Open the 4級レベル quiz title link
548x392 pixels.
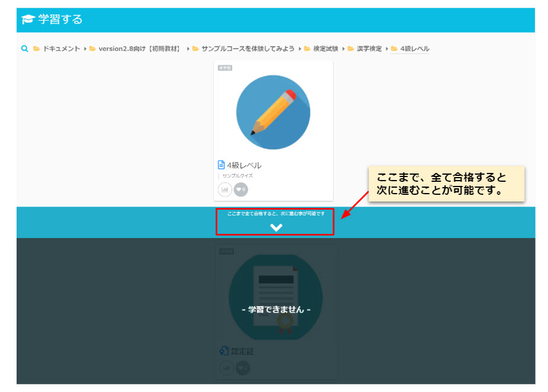coord(244,165)
